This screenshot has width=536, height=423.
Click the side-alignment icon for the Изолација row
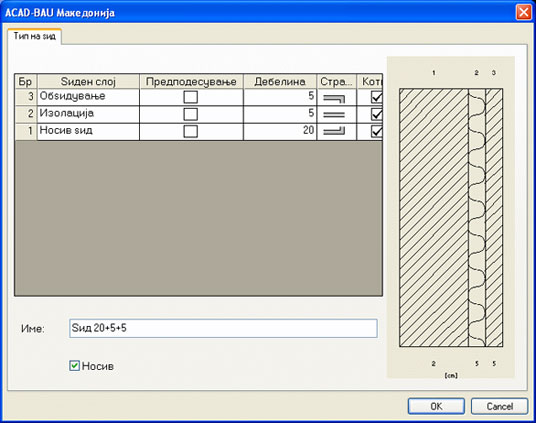click(334, 115)
